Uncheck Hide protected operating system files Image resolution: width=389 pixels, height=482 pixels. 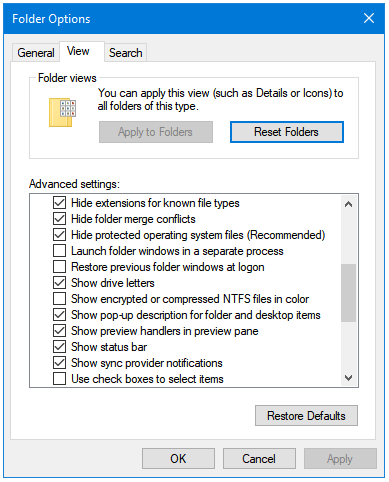59,235
